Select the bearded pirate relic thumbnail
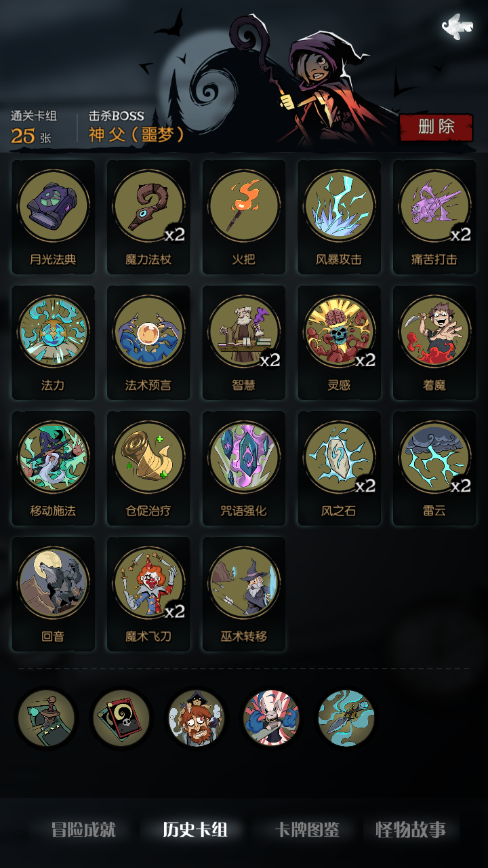The image size is (488, 868). pyautogui.click(x=196, y=718)
